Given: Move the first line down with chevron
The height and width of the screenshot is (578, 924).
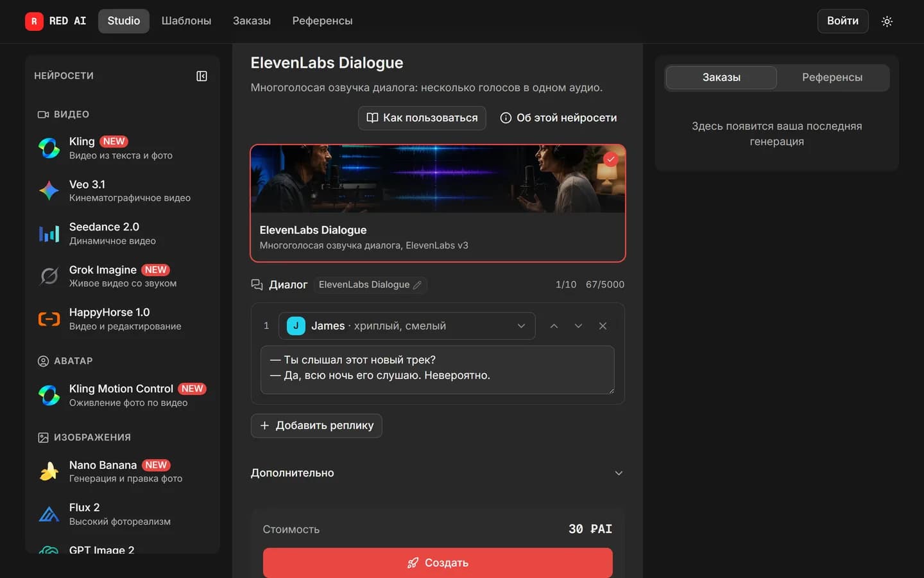Looking at the screenshot, I should (578, 326).
